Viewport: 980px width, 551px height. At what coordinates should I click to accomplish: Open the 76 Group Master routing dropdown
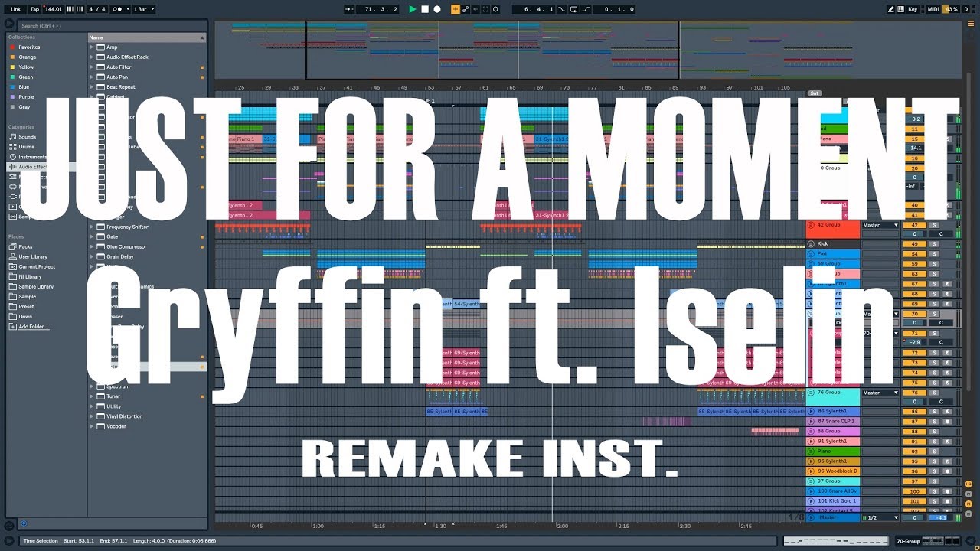point(880,393)
